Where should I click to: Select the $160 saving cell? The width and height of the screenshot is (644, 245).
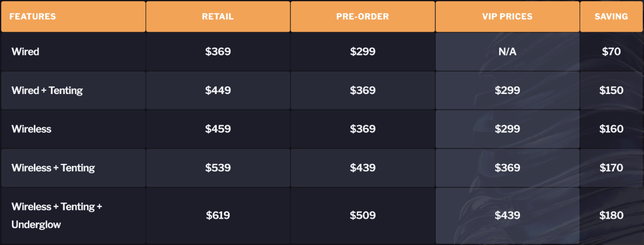coord(611,129)
